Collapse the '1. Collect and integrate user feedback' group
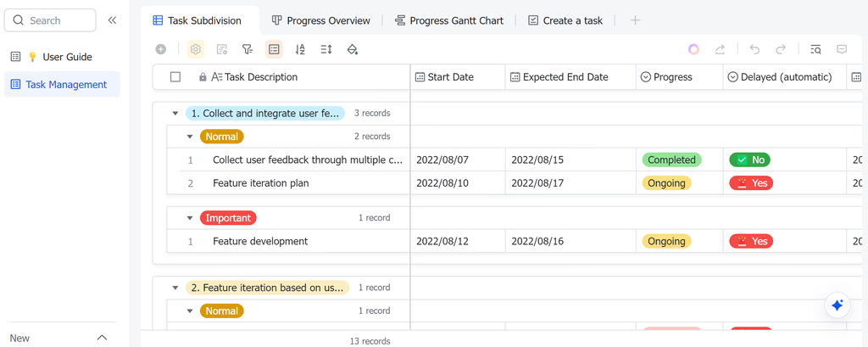868x347 pixels. pos(175,113)
